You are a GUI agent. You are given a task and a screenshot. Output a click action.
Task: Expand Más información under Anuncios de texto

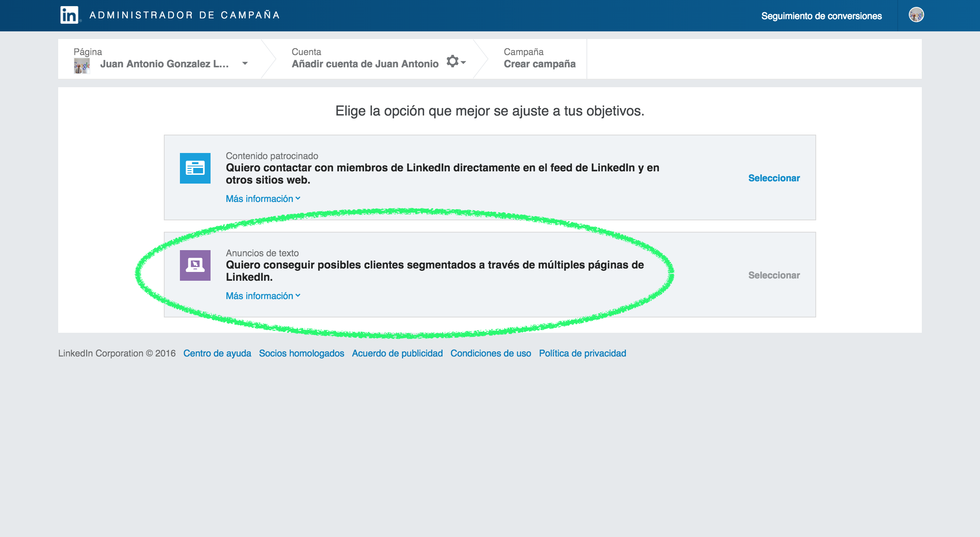pyautogui.click(x=263, y=296)
